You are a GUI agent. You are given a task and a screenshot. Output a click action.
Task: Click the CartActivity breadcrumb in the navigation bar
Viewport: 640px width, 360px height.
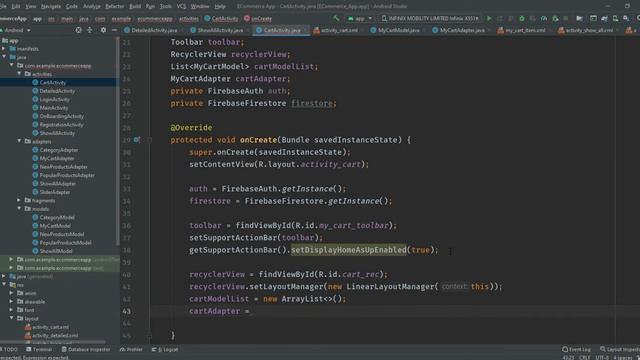tap(221, 18)
